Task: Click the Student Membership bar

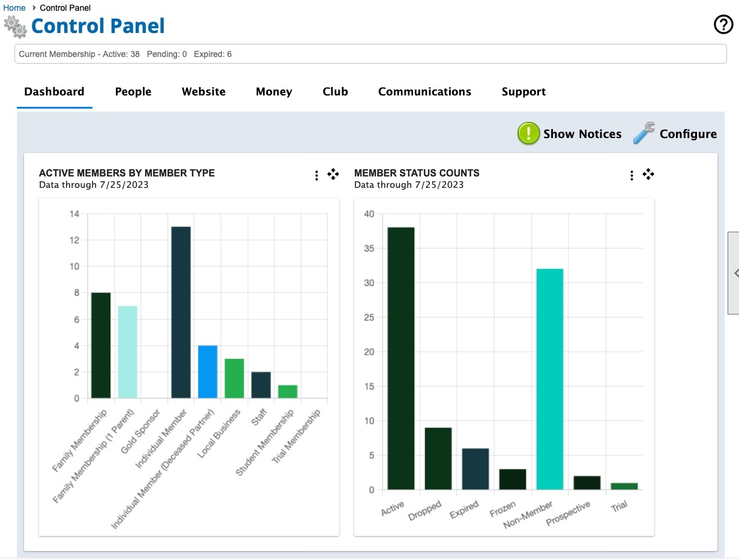Action: pos(288,391)
